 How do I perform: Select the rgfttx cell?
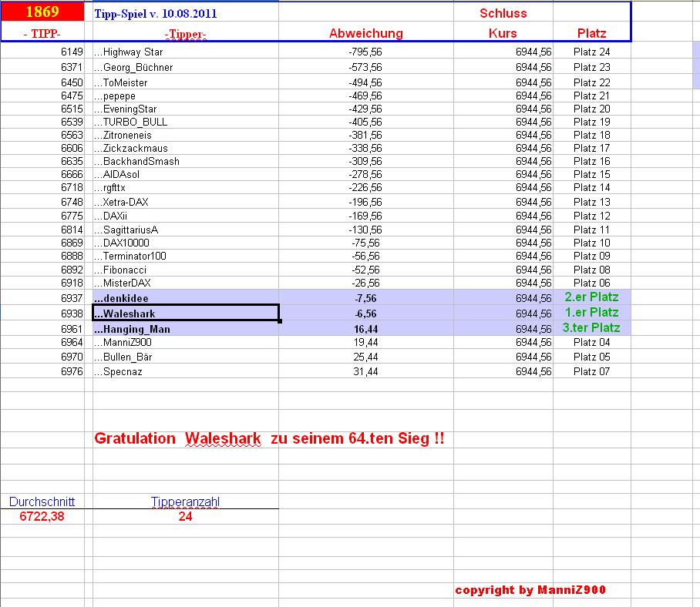click(185, 187)
